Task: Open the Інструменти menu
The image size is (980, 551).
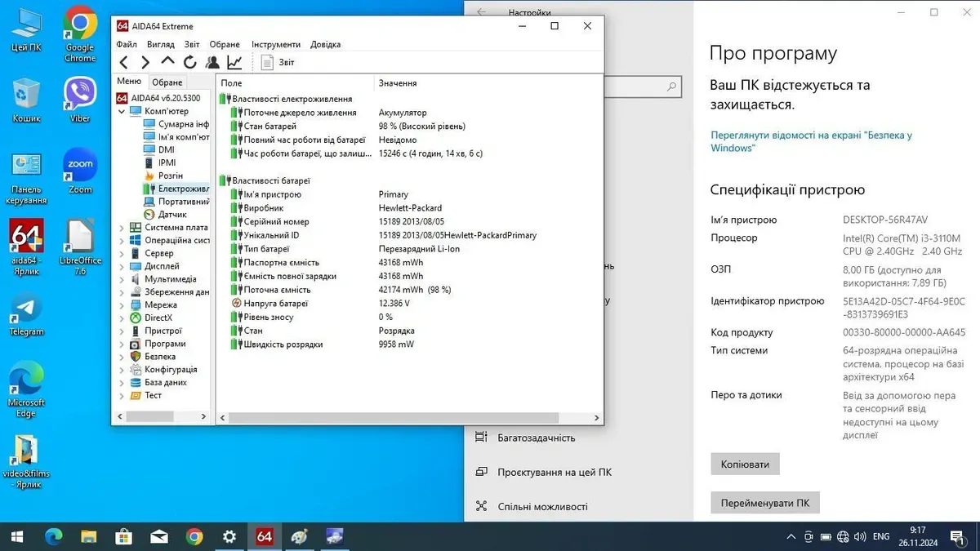Action: tap(275, 44)
